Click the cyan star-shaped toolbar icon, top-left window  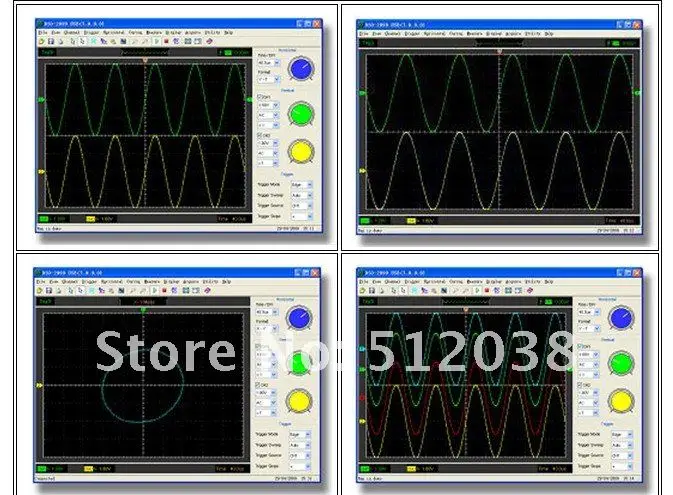coord(93,41)
